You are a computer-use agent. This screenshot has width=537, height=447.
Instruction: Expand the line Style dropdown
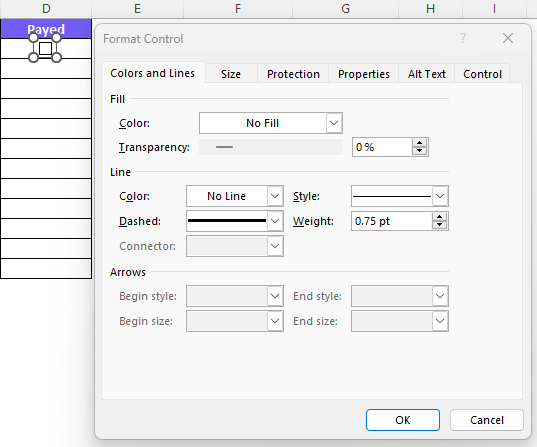tap(440, 196)
